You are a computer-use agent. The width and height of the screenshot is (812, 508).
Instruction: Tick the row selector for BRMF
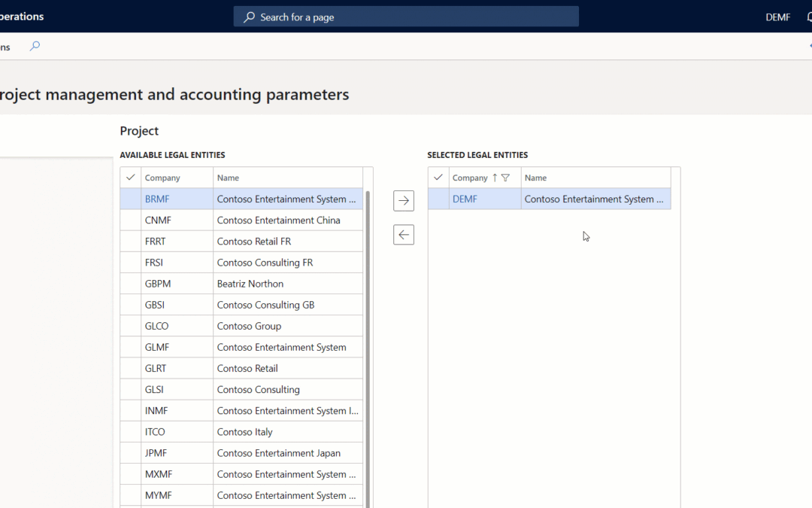131,199
